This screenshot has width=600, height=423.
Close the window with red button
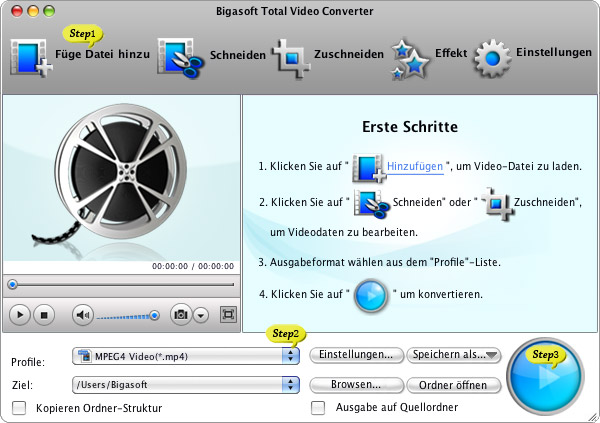[17, 11]
